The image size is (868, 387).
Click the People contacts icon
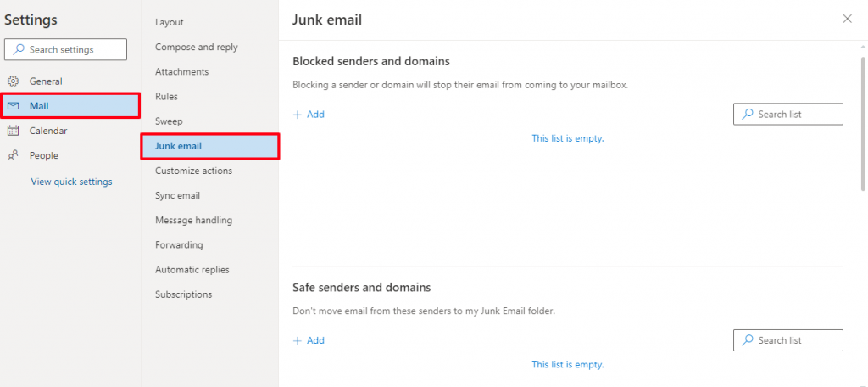pos(14,156)
